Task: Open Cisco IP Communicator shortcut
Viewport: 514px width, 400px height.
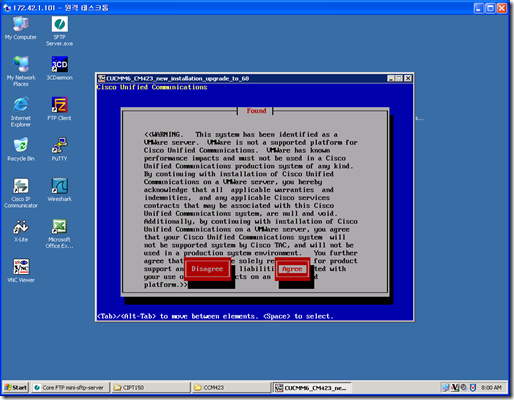Action: click(x=21, y=193)
